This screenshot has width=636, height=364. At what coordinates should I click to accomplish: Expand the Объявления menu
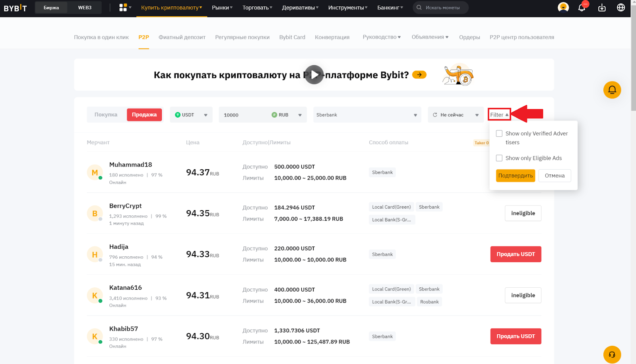(x=430, y=37)
